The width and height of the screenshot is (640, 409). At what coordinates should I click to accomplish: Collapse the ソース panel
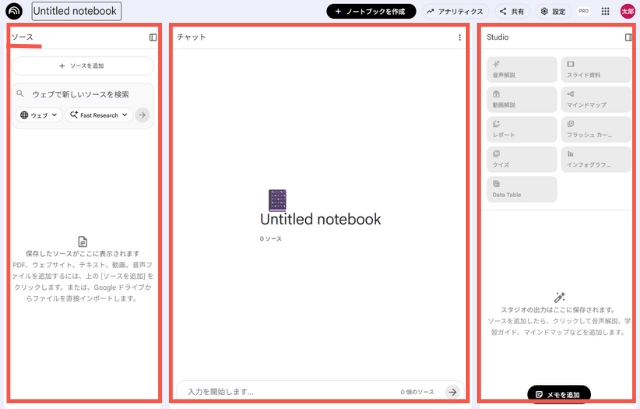point(153,37)
